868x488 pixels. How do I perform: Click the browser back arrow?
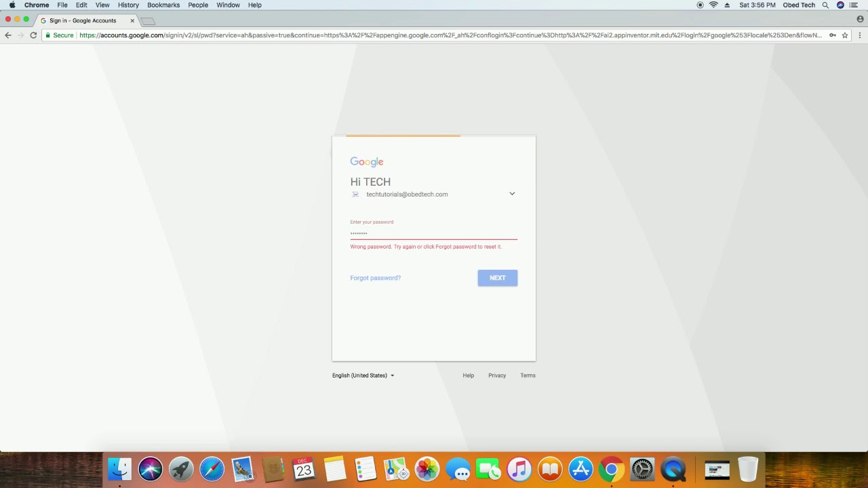click(x=8, y=35)
